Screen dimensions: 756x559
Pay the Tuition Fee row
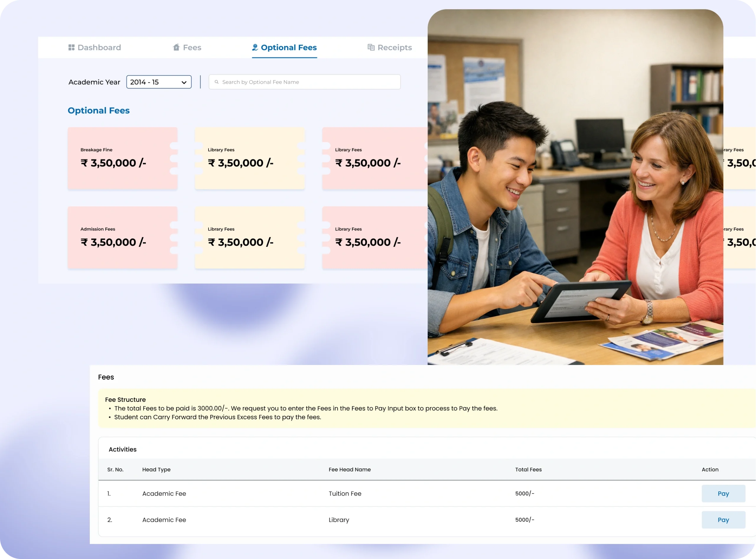723,493
